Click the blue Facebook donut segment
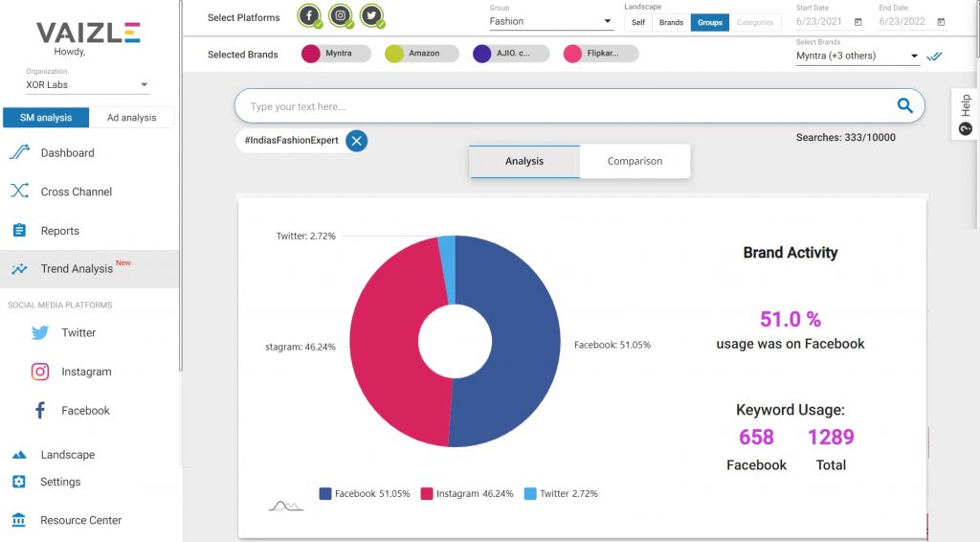Image resolution: width=980 pixels, height=542 pixels. coord(525,341)
